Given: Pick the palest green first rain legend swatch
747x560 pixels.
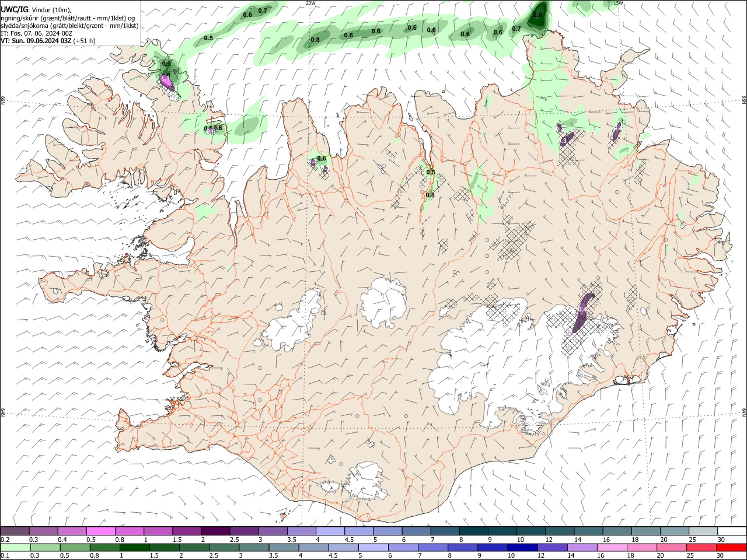Looking at the screenshot, I should pos(15,547).
